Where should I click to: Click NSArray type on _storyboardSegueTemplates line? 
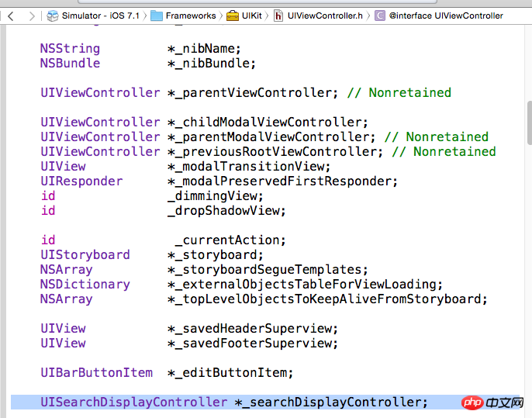click(66, 270)
